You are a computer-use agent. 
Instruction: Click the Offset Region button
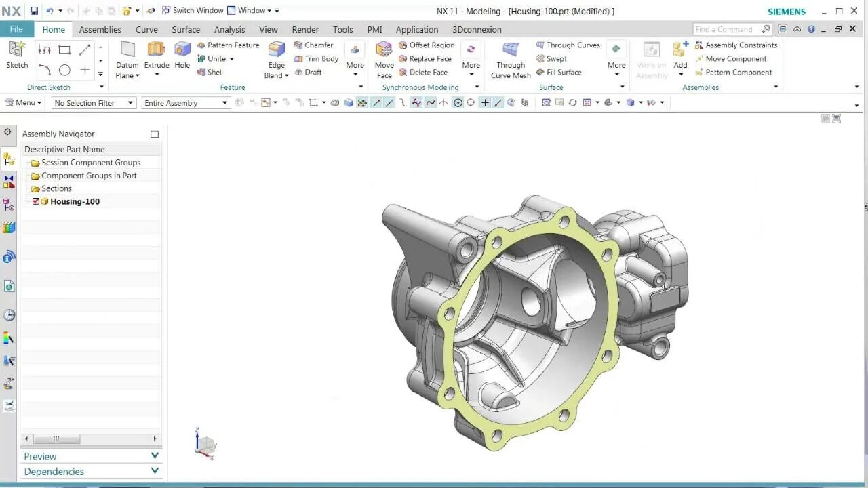(x=427, y=45)
